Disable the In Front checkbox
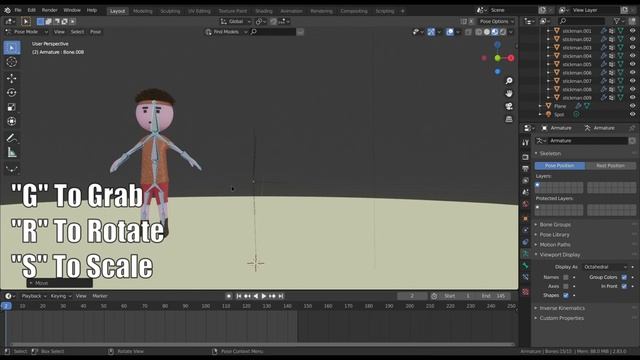 point(624,286)
